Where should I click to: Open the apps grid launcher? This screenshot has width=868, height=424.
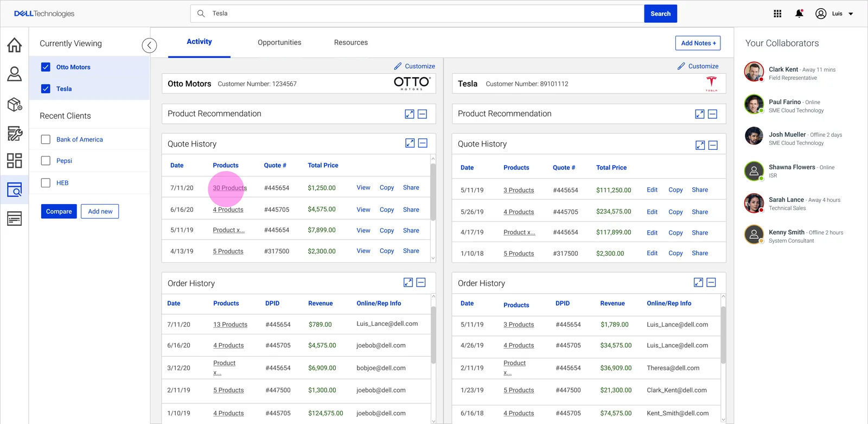tap(777, 14)
